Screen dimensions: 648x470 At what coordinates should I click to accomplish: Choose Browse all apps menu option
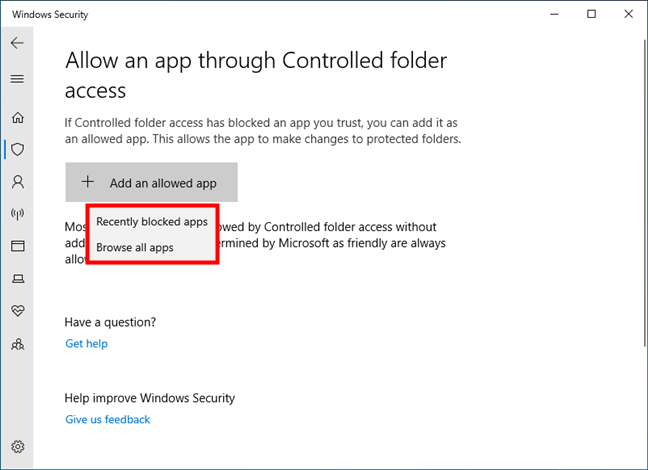pos(135,248)
